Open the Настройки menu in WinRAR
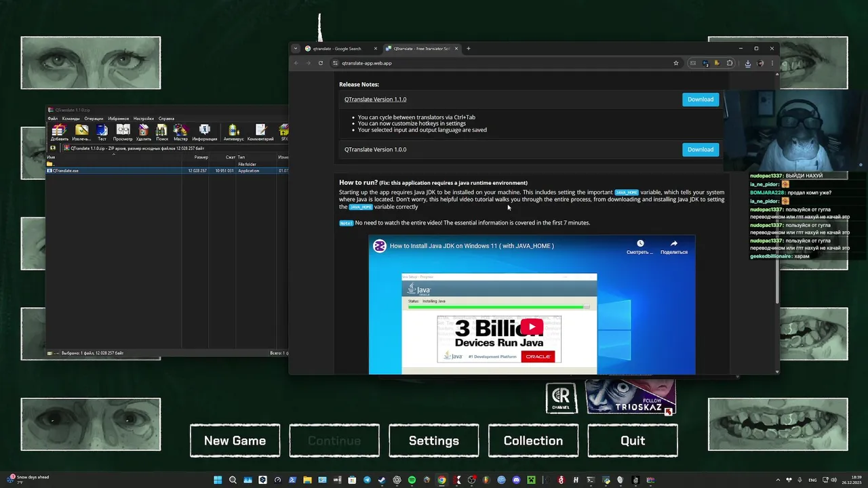Image resolution: width=868 pixels, height=488 pixels. click(144, 119)
